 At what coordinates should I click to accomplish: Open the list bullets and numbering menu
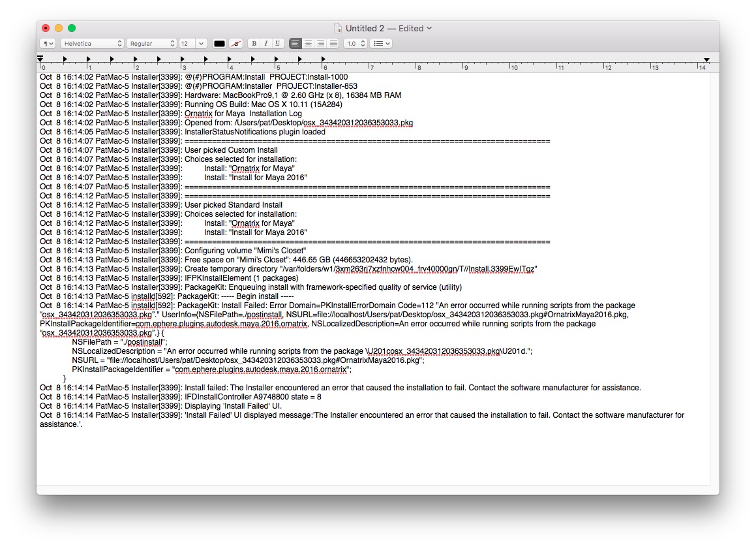click(x=380, y=44)
